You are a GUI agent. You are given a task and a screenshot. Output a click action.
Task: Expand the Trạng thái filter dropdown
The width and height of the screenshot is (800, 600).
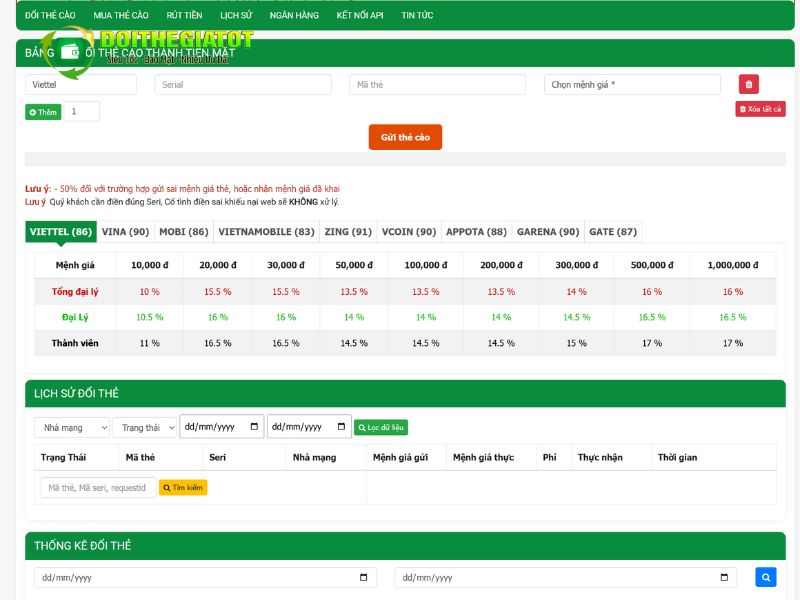tap(144, 428)
